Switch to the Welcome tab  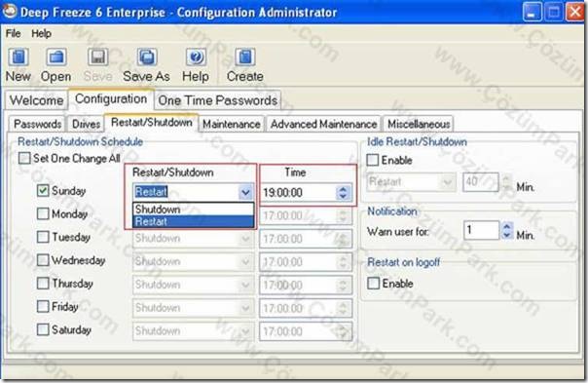36,100
